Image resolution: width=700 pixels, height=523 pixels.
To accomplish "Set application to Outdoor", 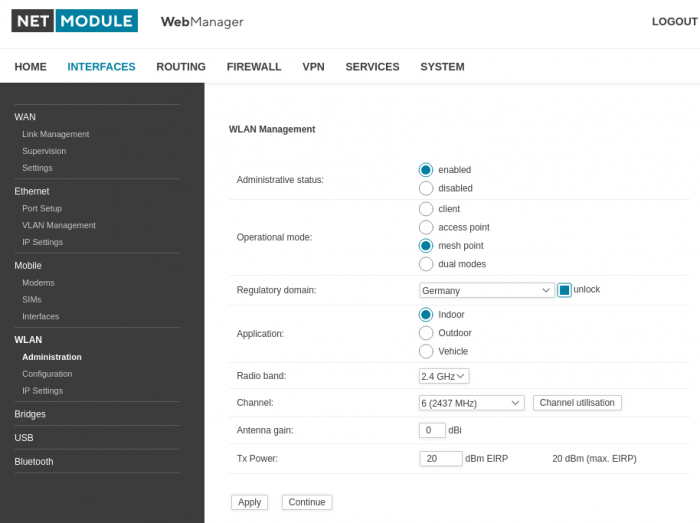I will pos(426,333).
